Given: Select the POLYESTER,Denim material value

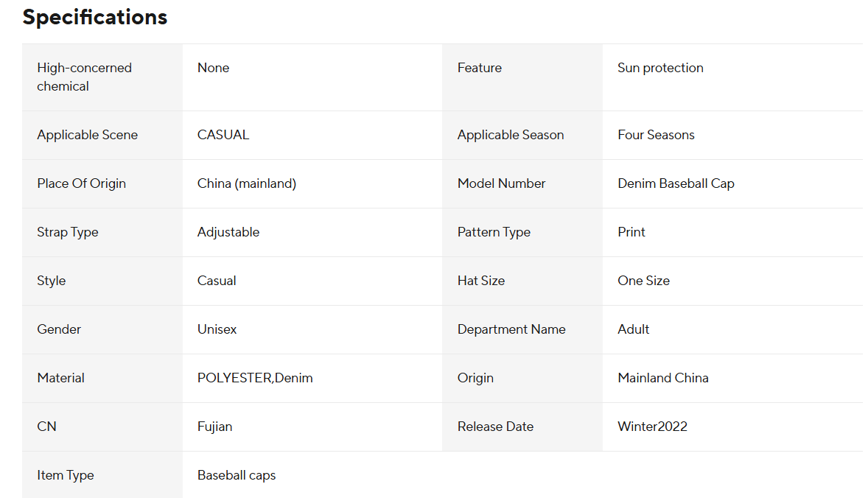Looking at the screenshot, I should coord(255,378).
